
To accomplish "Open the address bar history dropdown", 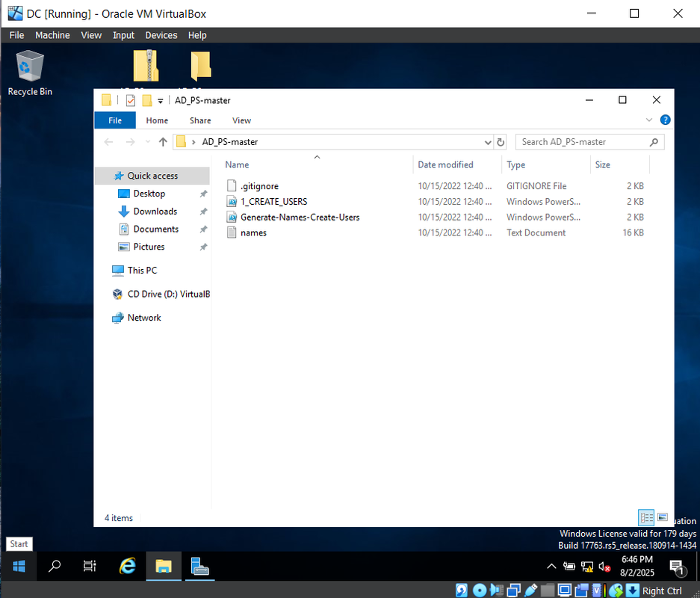I will pyautogui.click(x=488, y=142).
